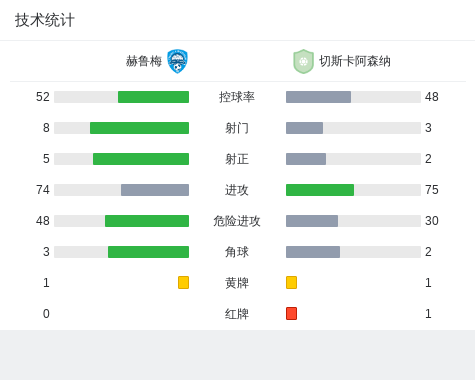475x380 pixels.
Task: Select the 黄牌 row label
Action: [237, 283]
